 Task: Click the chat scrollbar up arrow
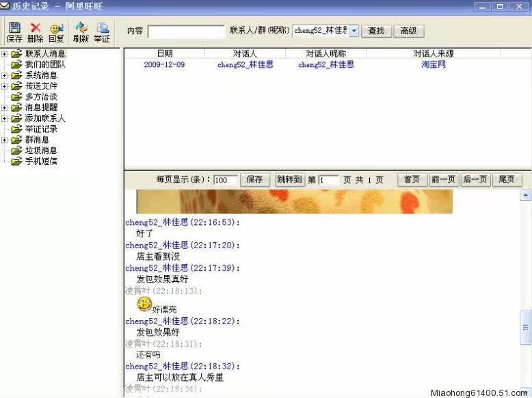click(525, 195)
